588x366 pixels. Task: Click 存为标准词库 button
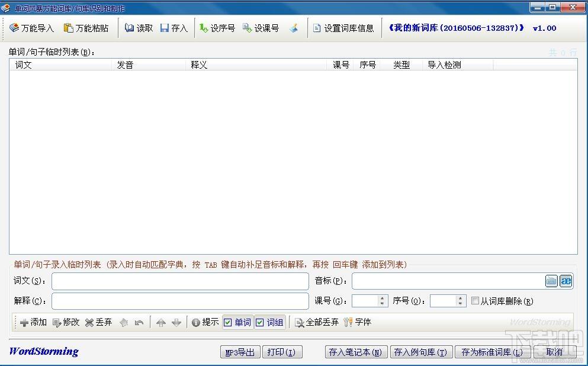click(x=491, y=352)
